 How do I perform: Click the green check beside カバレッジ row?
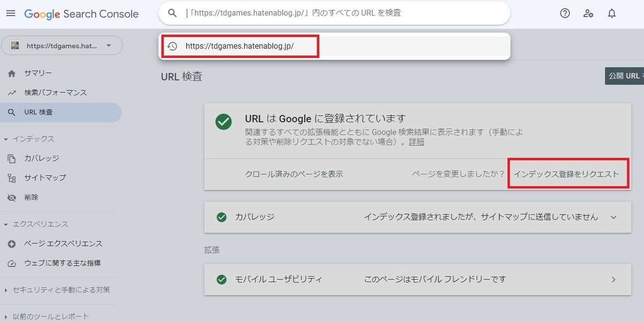click(x=221, y=217)
